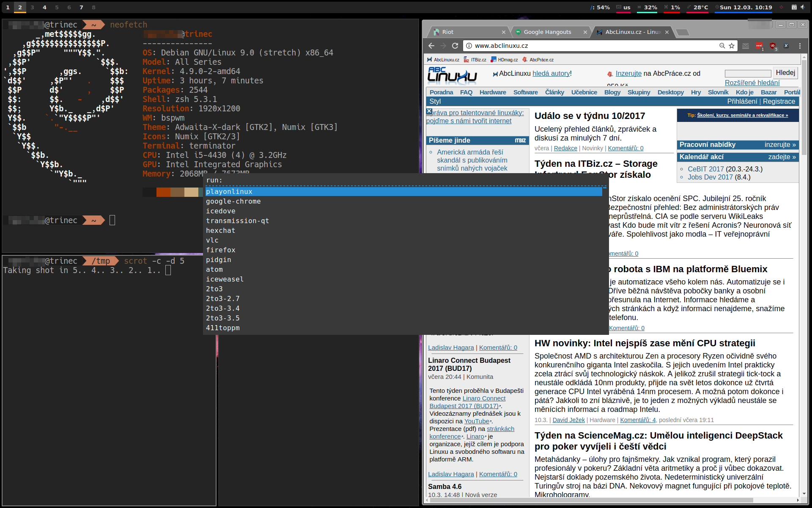Close the promo box for talented linuxáky
Viewport: 812px width, 508px height.
point(429,111)
